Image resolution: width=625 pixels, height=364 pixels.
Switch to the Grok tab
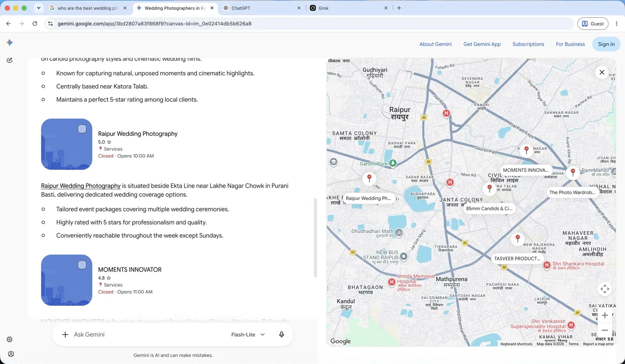[349, 8]
